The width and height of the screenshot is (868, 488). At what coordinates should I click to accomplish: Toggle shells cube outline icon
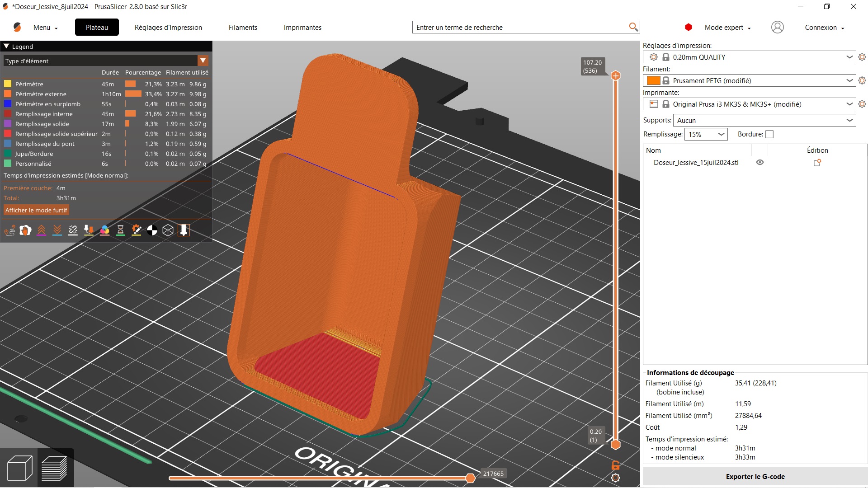pos(168,230)
